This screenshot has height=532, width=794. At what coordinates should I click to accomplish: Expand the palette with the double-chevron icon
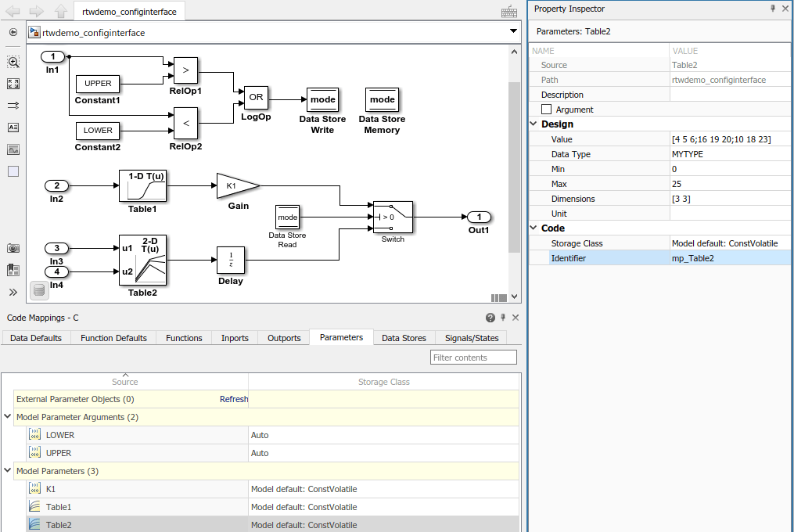[13, 291]
